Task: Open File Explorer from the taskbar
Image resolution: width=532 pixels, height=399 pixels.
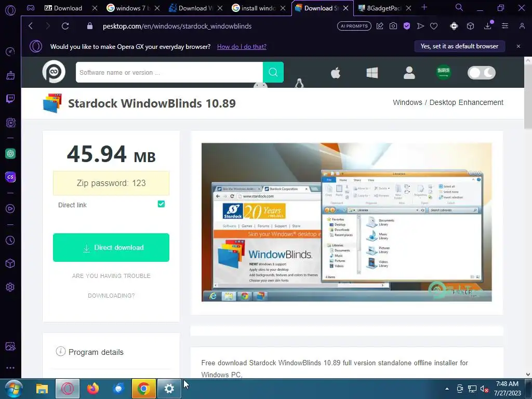Action: click(x=42, y=389)
